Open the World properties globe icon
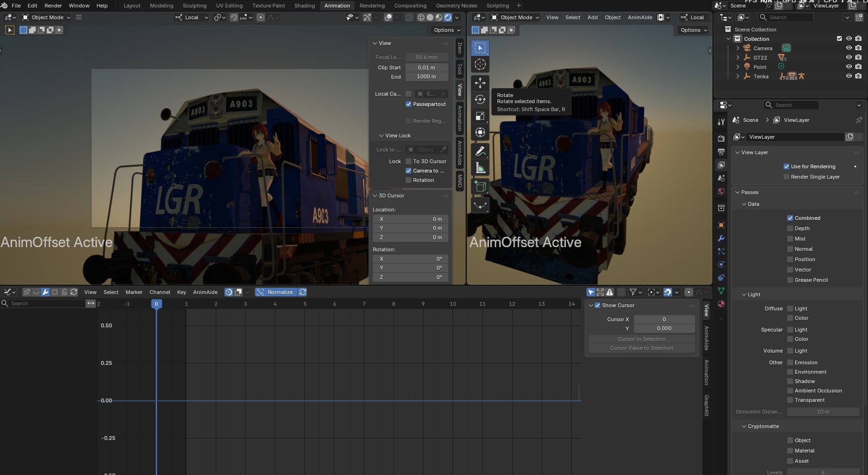Screen dimensions: 868x475 (721, 191)
